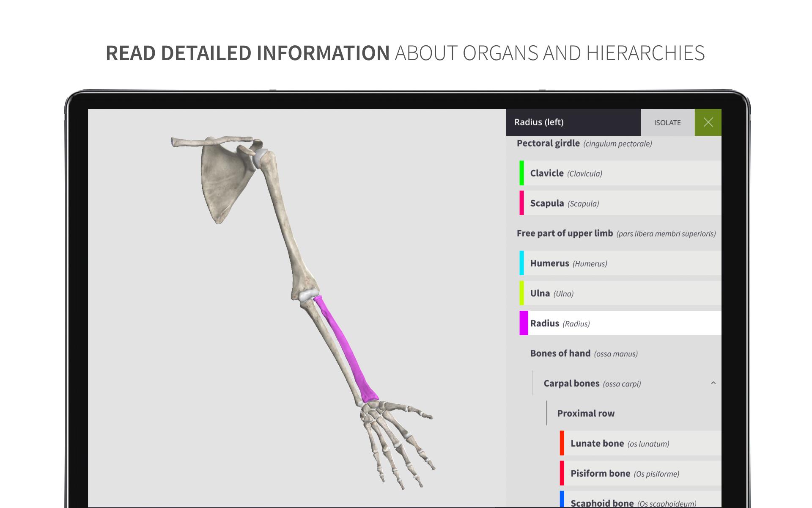812x508 pixels.
Task: Close the Radius (left) info panel
Action: coord(708,122)
